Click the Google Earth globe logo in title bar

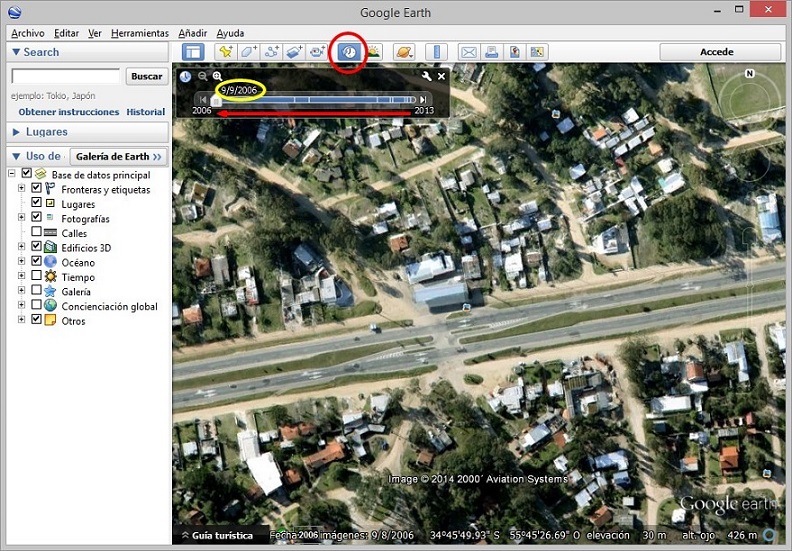tap(15, 12)
